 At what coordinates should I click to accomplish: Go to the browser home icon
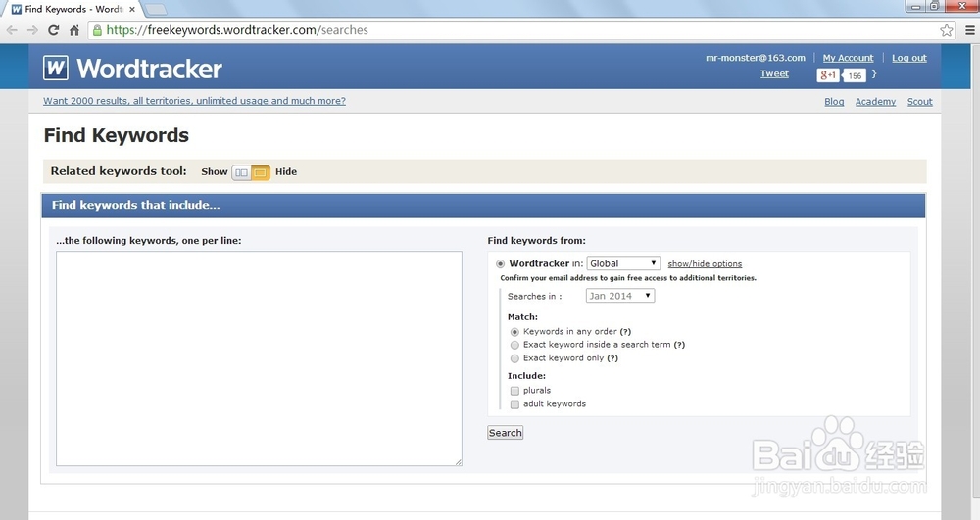click(x=74, y=30)
